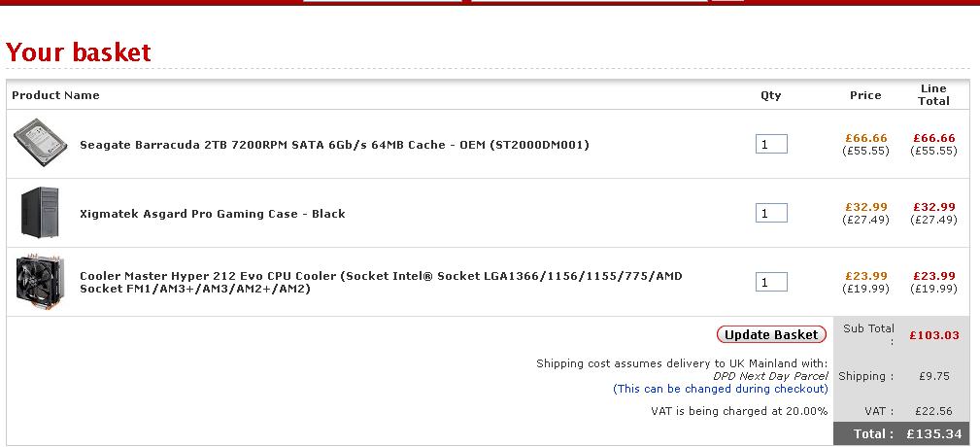This screenshot has width=980, height=447.
Task: Select the £135.34 total amount
Action: (933, 434)
